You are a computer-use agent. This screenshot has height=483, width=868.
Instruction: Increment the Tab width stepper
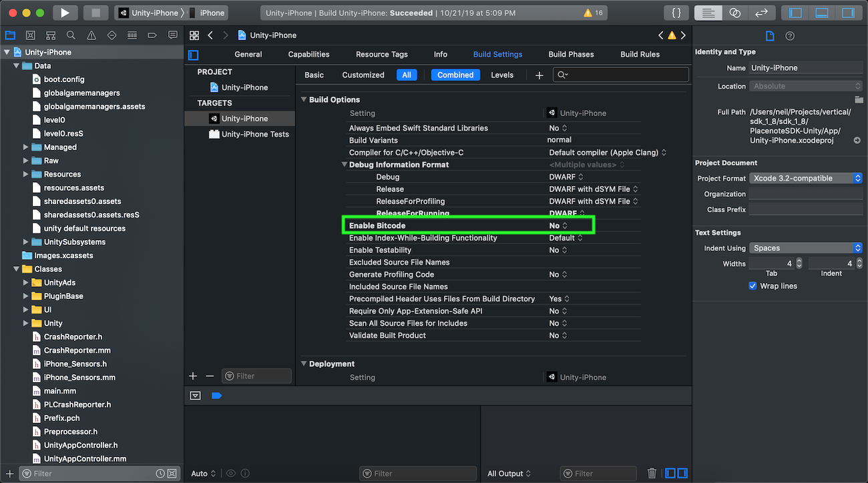click(x=798, y=261)
